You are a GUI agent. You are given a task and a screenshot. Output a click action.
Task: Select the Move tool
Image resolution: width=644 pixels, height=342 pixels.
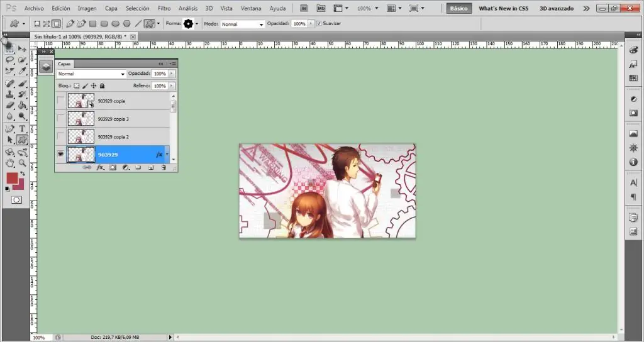[22, 49]
